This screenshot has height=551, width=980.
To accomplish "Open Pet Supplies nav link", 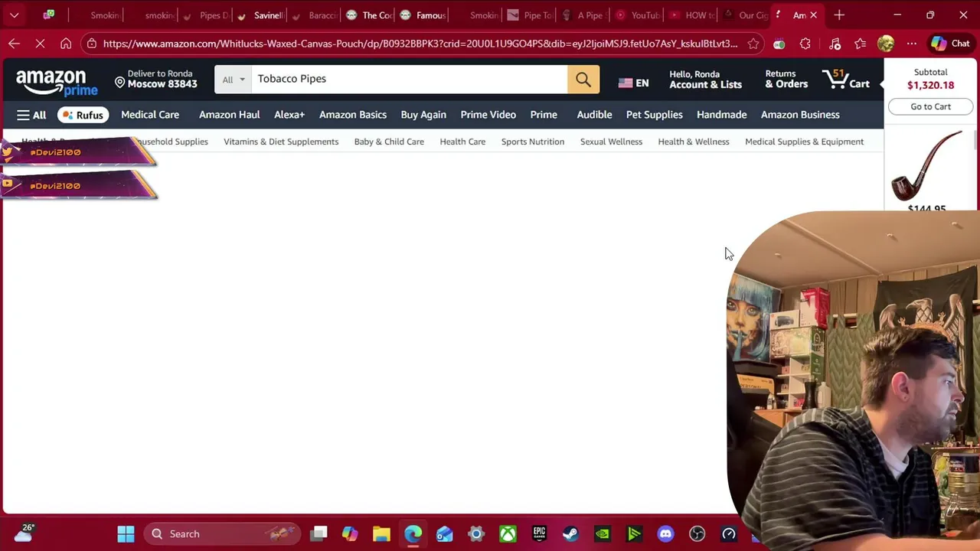I will [x=654, y=115].
